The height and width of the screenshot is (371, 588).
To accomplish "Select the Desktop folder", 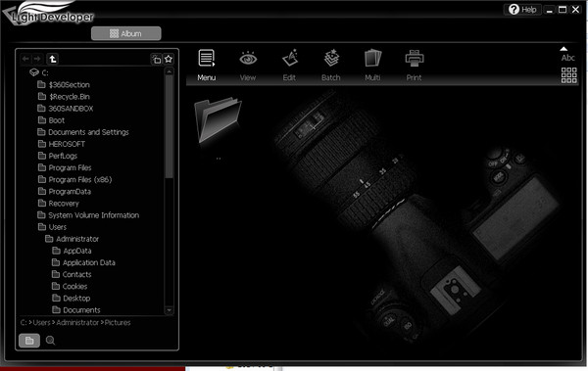I will click(72, 299).
